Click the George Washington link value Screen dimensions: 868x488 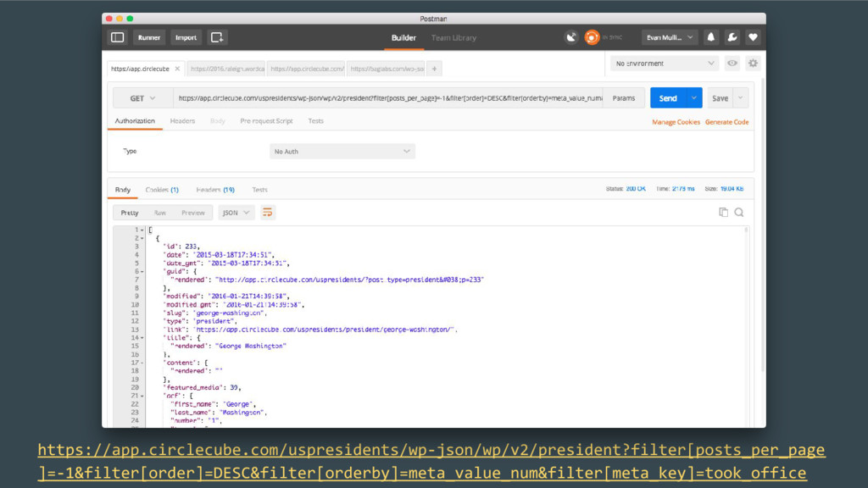(325, 330)
